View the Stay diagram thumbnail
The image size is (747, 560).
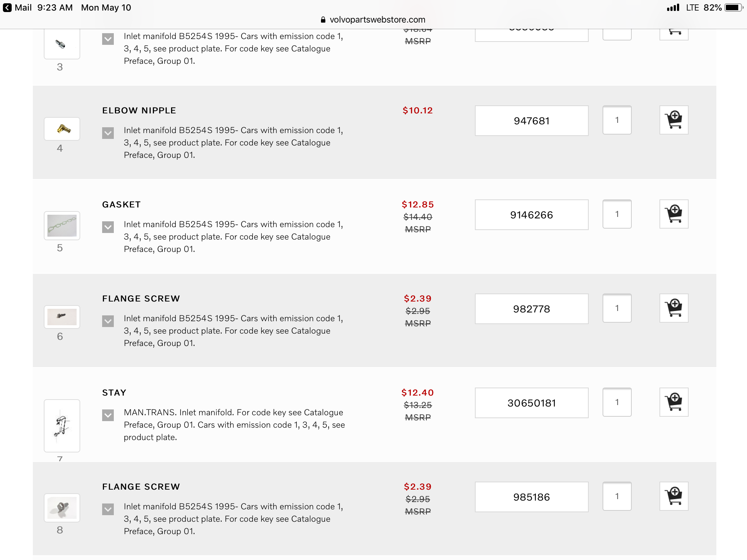(x=62, y=426)
